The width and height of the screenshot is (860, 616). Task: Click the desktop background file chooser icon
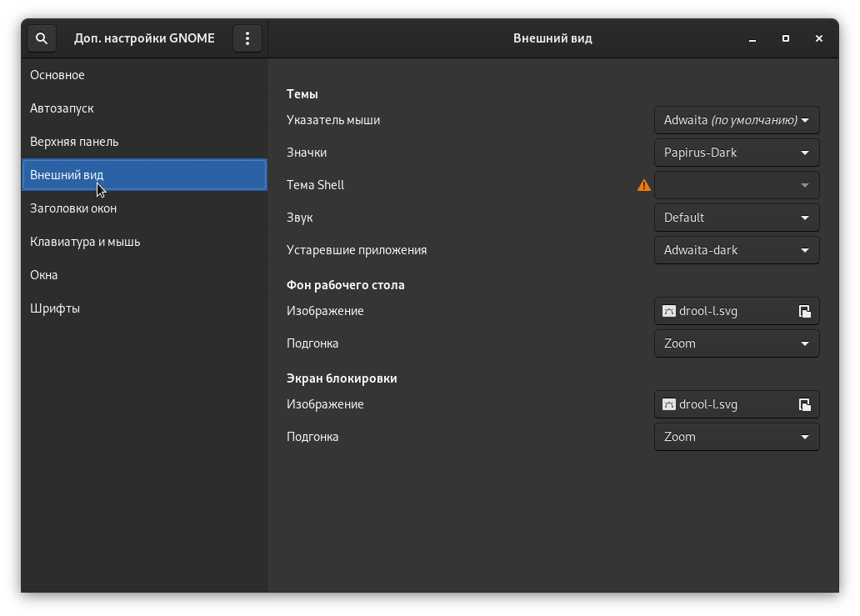click(x=804, y=311)
